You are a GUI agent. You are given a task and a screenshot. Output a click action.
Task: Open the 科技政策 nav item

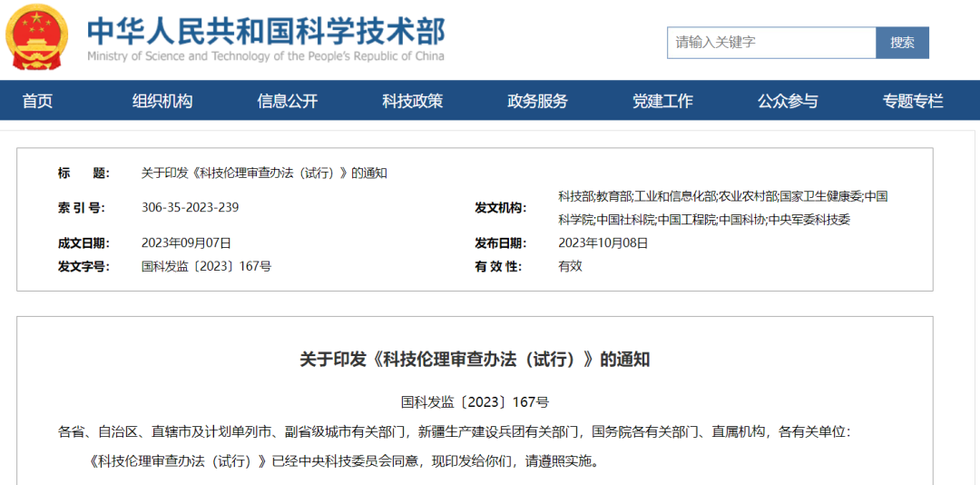(413, 101)
